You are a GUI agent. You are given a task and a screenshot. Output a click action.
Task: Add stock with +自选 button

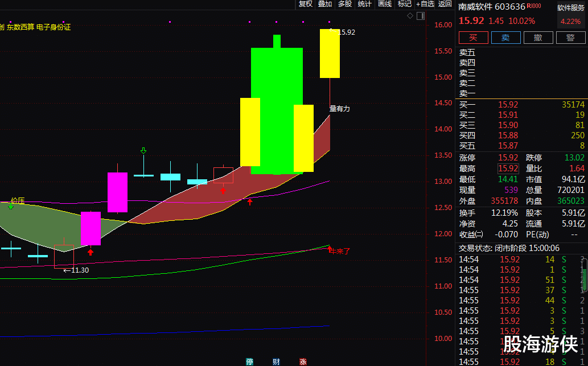pyautogui.click(x=425, y=4)
